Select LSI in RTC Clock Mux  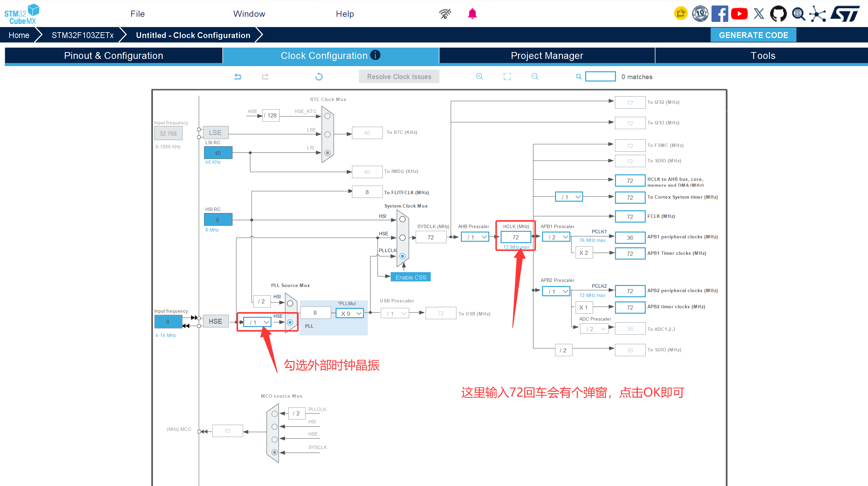tap(327, 153)
